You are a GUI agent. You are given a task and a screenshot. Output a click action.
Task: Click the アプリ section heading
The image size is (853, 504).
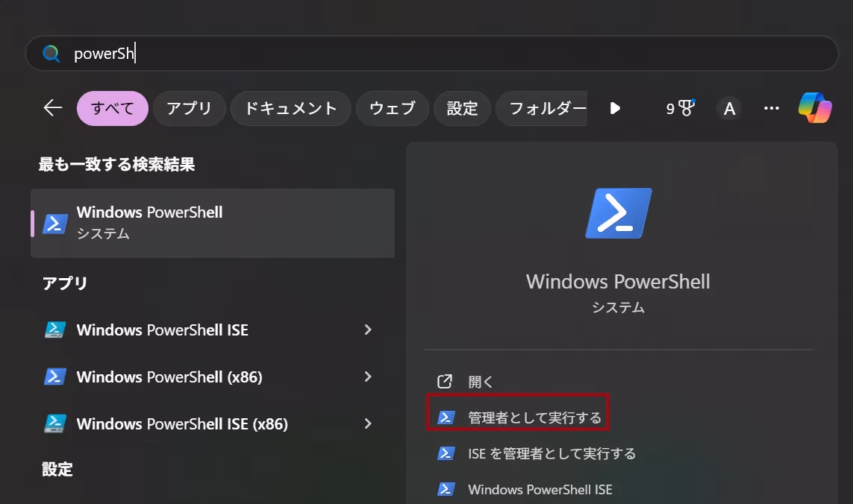(x=65, y=283)
